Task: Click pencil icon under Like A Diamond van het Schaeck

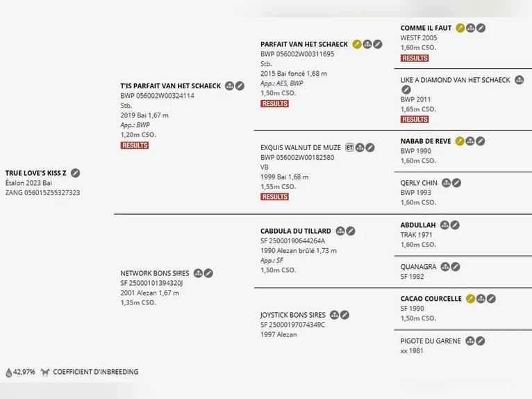Action: (406, 90)
